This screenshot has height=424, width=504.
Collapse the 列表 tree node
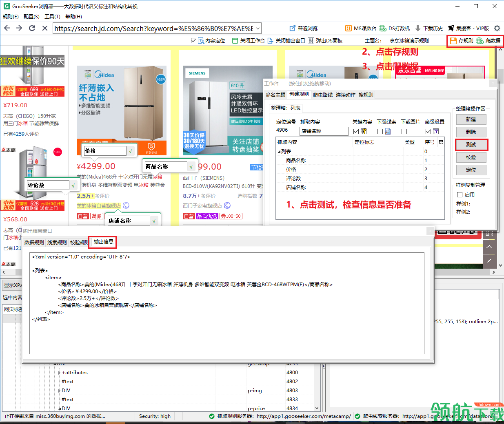[279, 152]
